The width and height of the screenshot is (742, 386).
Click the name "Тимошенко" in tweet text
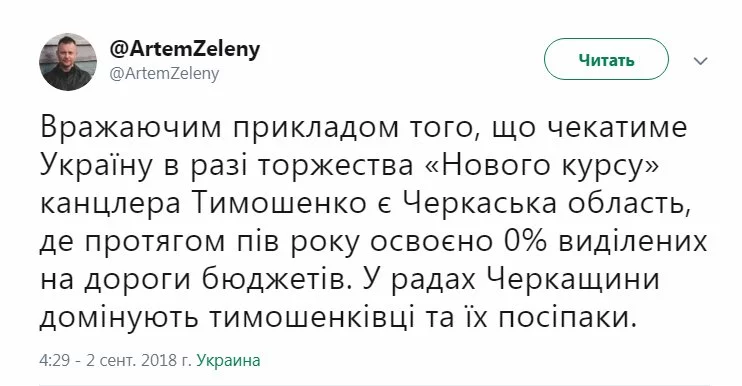click(x=280, y=203)
